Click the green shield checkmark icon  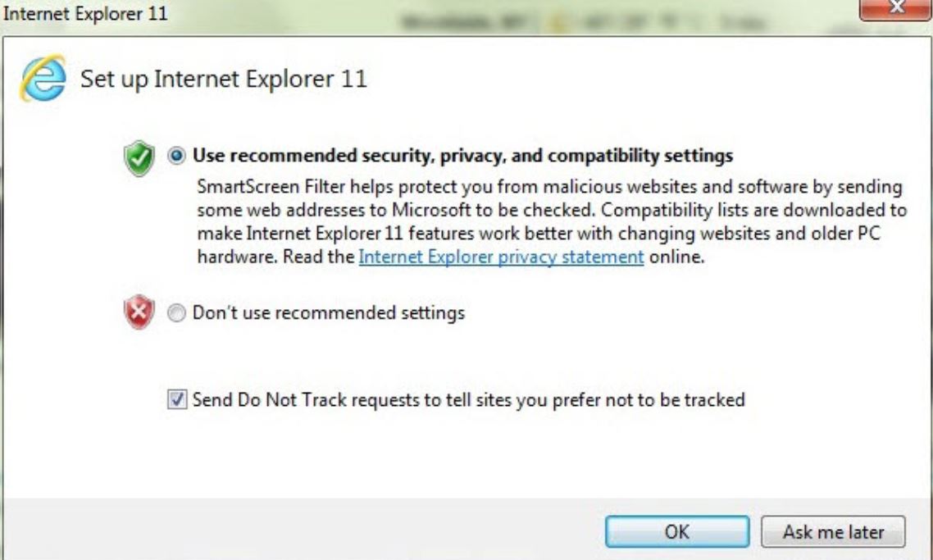pyautogui.click(x=139, y=157)
